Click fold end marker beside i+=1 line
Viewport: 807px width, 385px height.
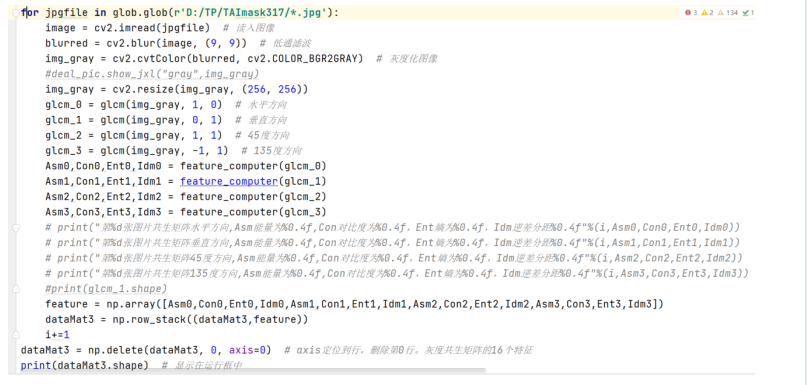(16, 335)
